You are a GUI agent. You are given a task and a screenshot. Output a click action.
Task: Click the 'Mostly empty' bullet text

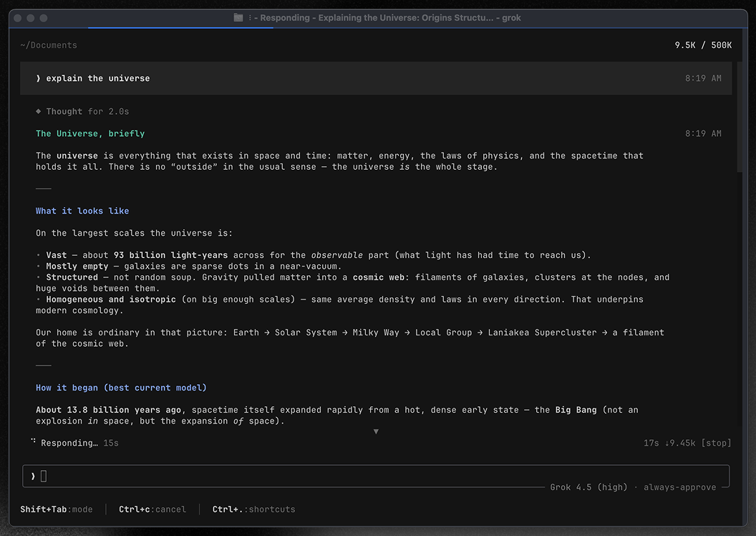click(77, 267)
